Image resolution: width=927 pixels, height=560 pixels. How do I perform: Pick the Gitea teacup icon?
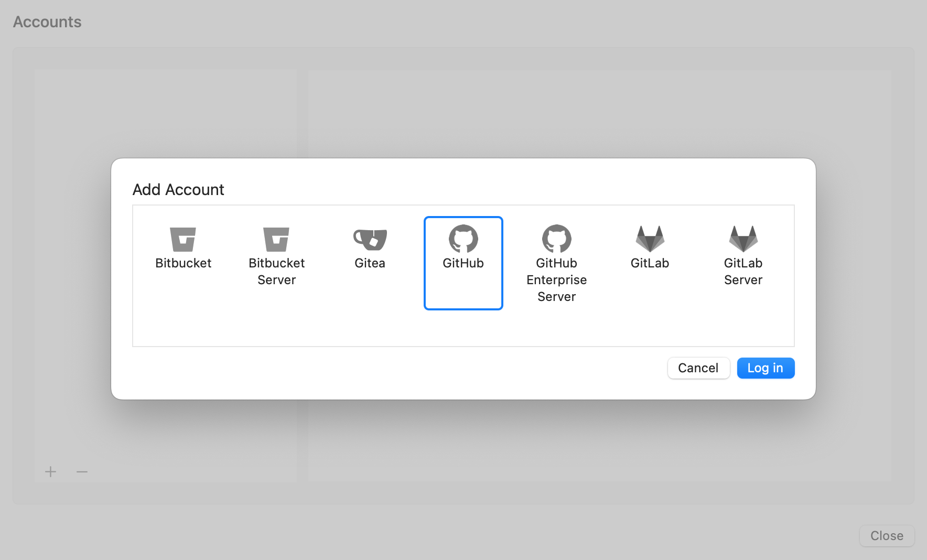click(370, 240)
